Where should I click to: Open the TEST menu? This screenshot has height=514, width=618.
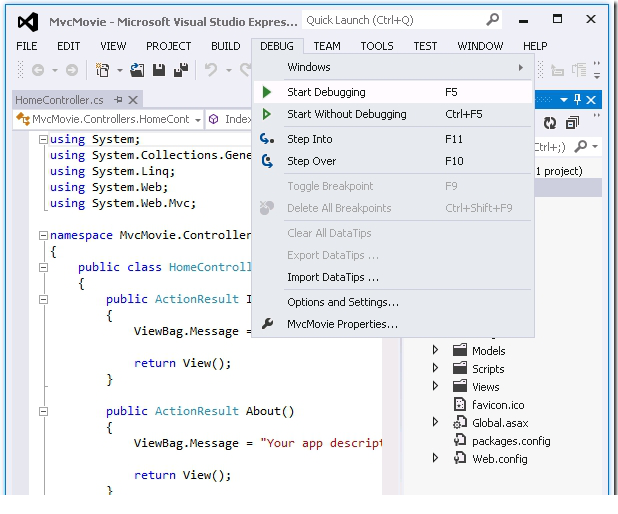coord(425,46)
